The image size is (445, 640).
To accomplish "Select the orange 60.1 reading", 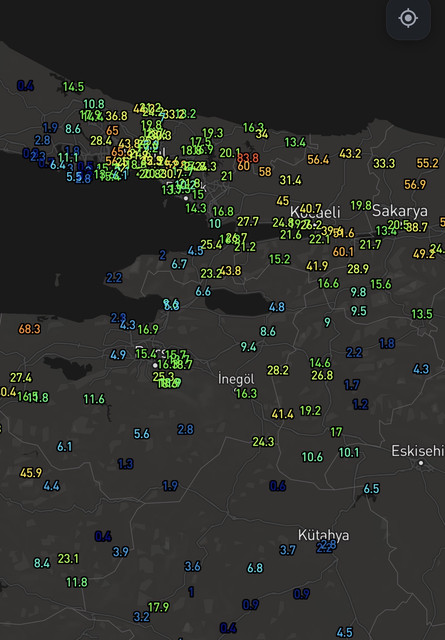I will click(343, 252).
